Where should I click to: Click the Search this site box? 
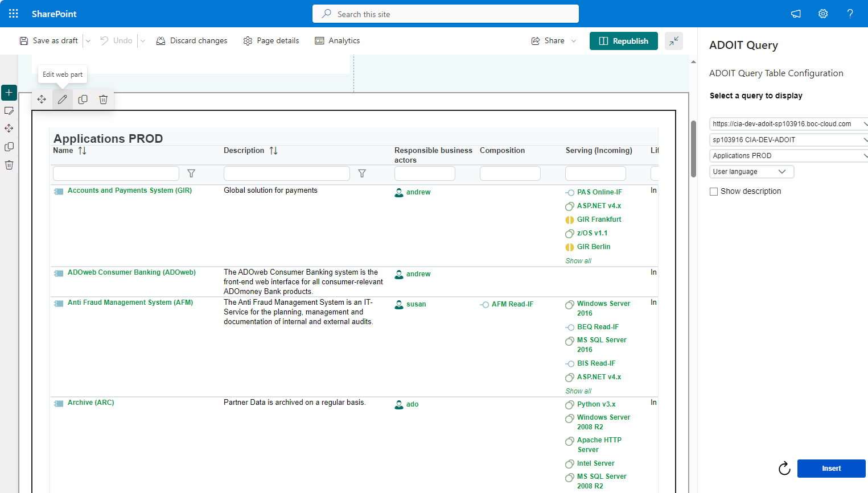pyautogui.click(x=446, y=14)
